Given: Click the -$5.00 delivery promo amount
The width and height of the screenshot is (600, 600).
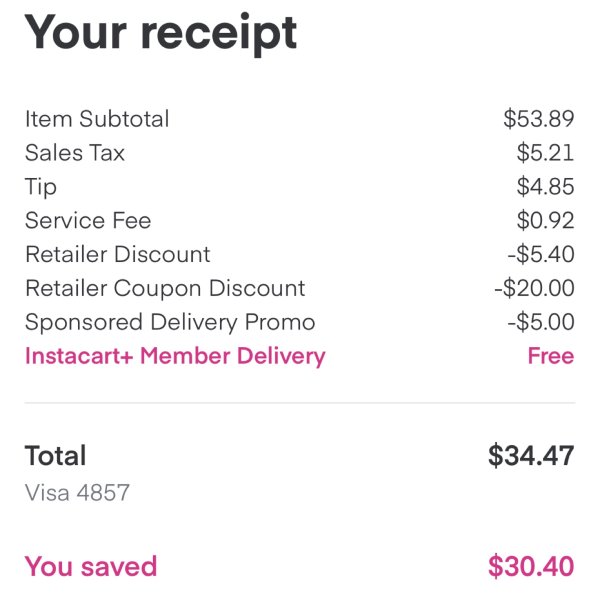Looking at the screenshot, I should click(x=541, y=322).
